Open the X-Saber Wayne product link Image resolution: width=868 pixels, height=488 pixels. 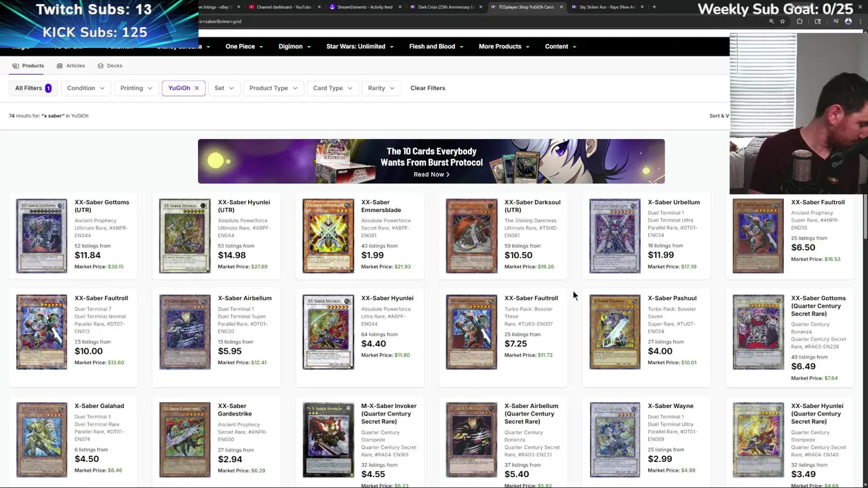(670, 406)
